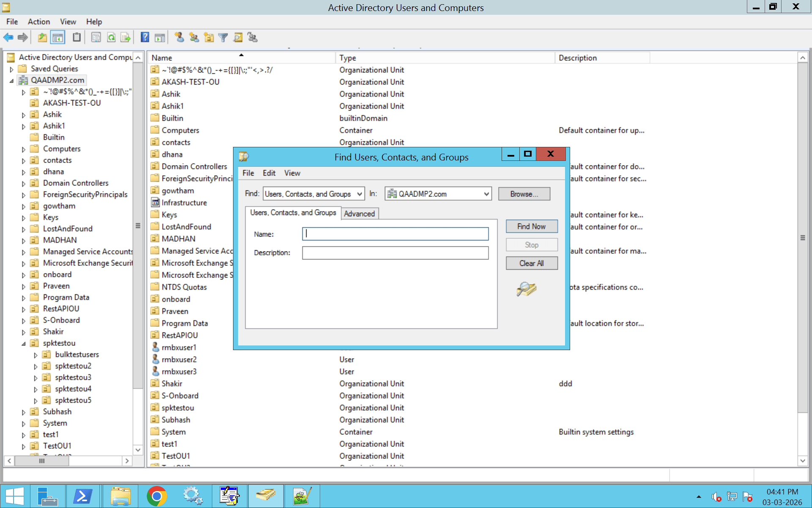Click the Back navigation arrow
The image size is (812, 508).
8,37
